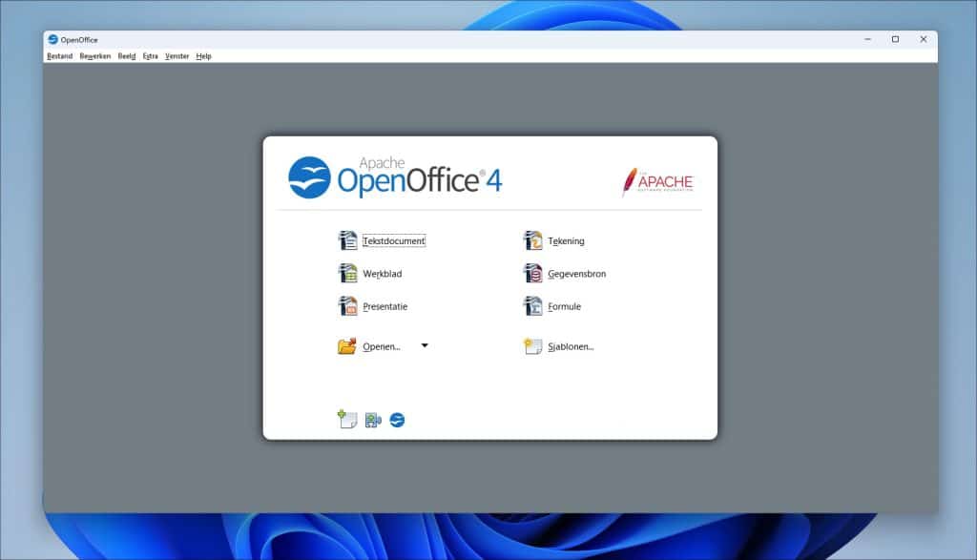Click the OpenOffice icon in the title bar
This screenshot has width=977, height=560.
click(53, 39)
